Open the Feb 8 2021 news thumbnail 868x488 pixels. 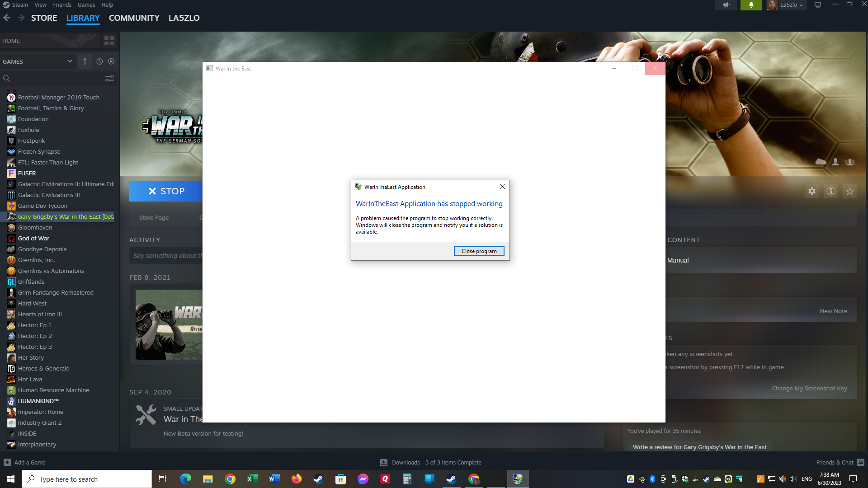(x=169, y=324)
